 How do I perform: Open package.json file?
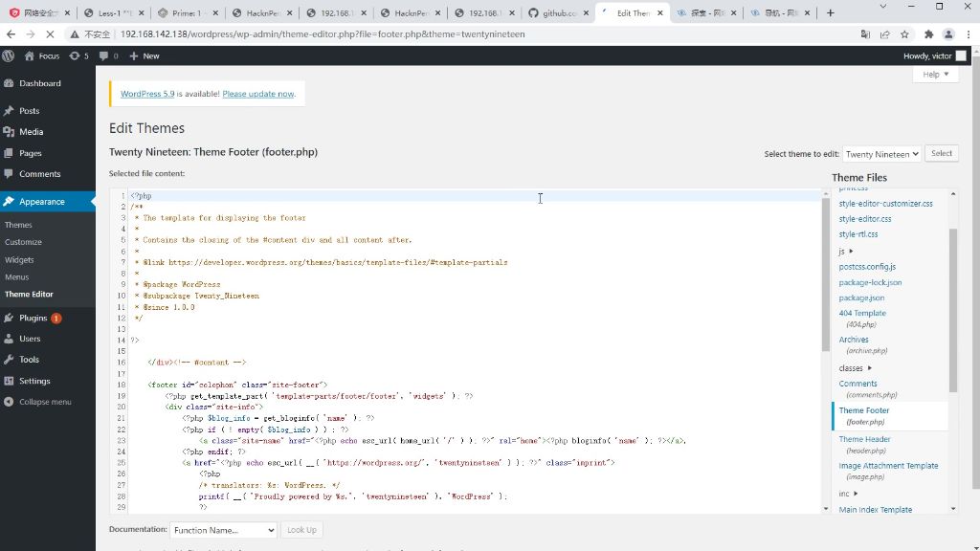point(861,298)
